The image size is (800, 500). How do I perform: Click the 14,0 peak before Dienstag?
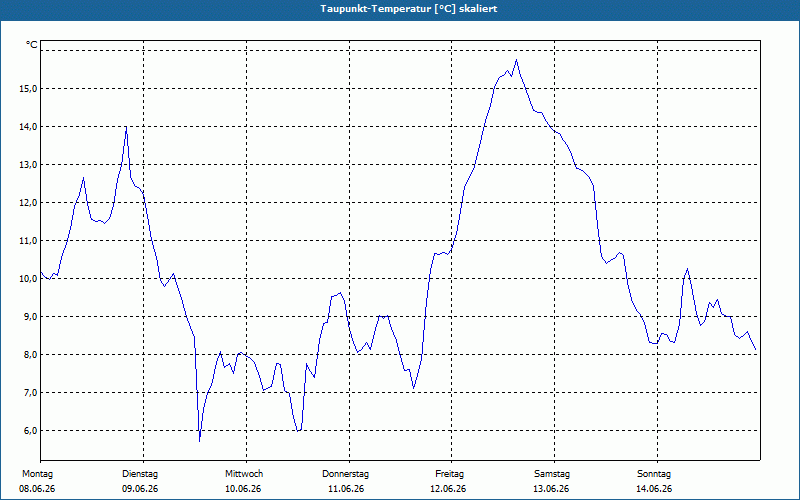[126, 127]
